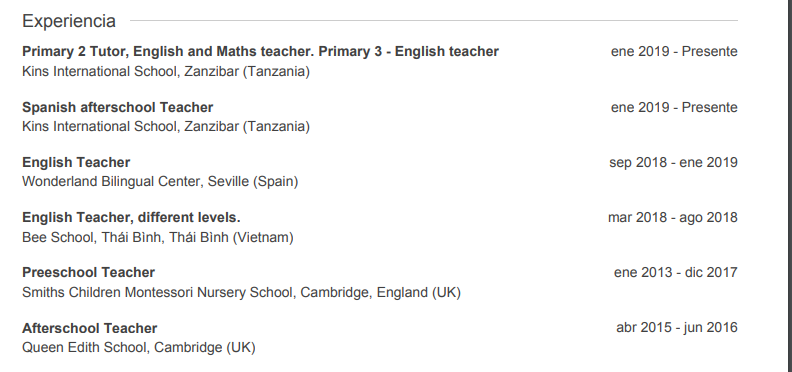792x372 pixels.
Task: Click the first ene 2019 - Presente date
Action: tap(674, 52)
